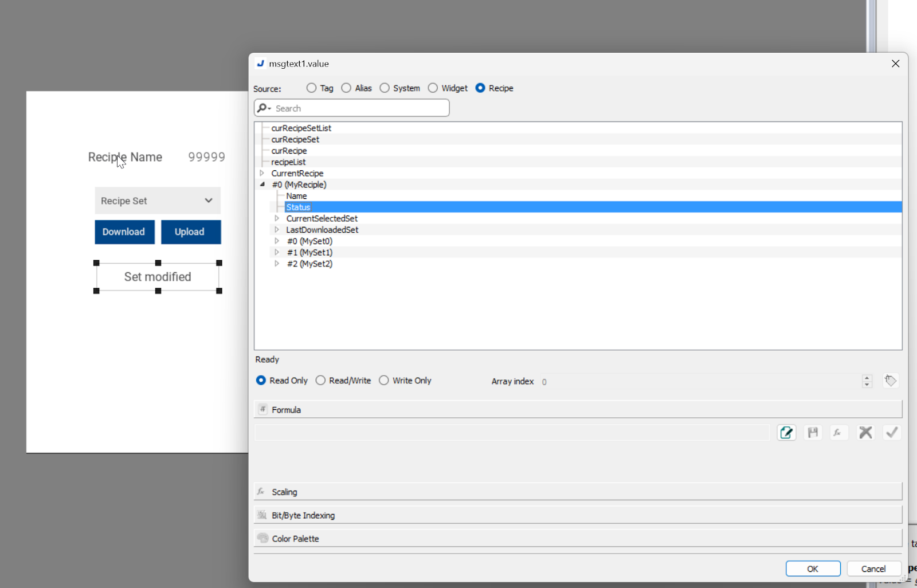Expand the Formula section header
This screenshot has height=588, width=917.
point(578,409)
